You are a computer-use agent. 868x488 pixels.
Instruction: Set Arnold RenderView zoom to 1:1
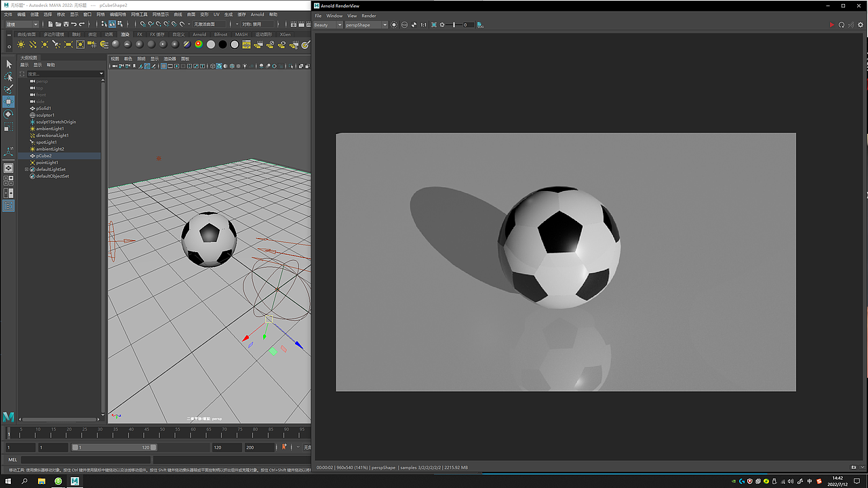pyautogui.click(x=424, y=25)
